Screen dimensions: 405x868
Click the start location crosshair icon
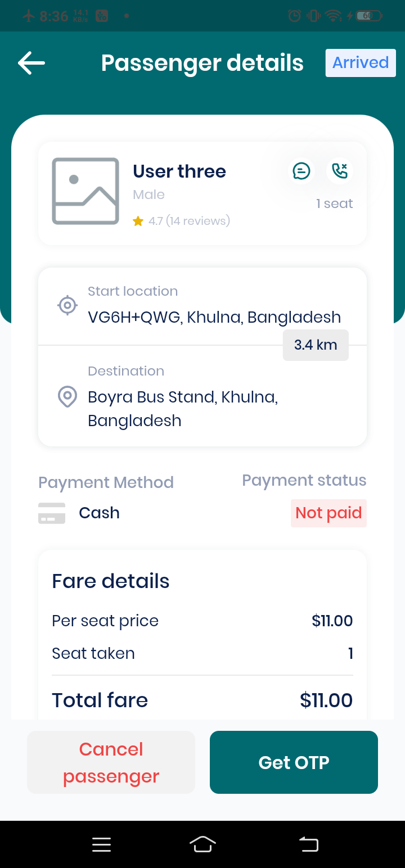pyautogui.click(x=67, y=305)
